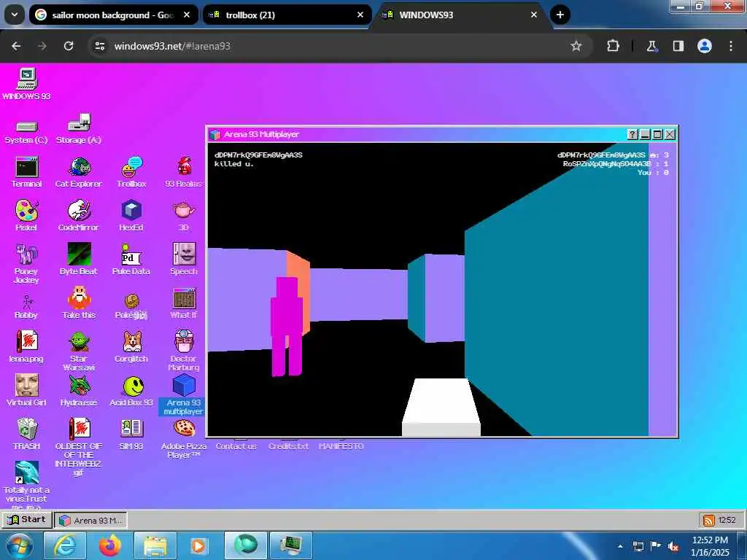The height and width of the screenshot is (560, 747).
Task: Launch Internet Explorer from the taskbar
Action: [x=65, y=546]
